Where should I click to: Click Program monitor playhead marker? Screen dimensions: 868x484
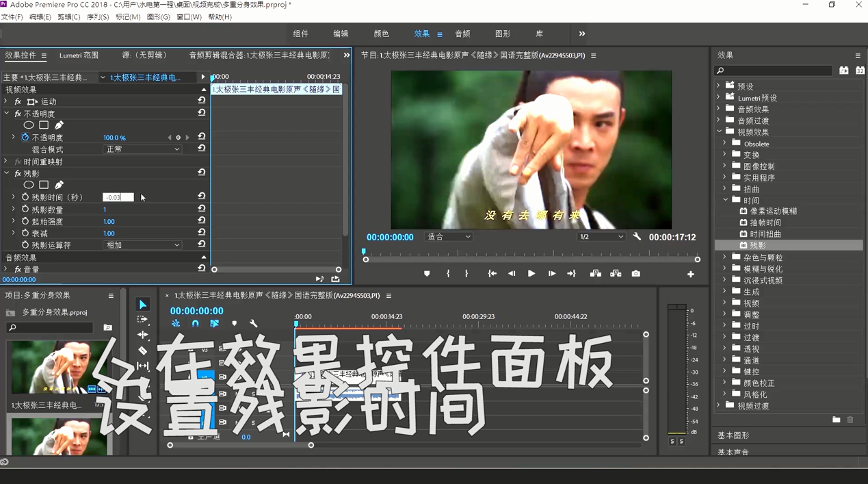click(364, 252)
